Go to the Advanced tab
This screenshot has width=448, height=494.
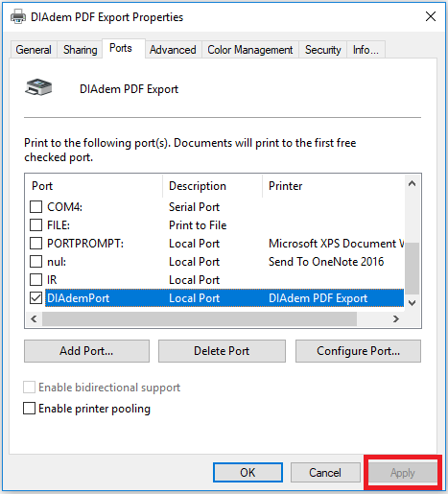click(x=173, y=50)
